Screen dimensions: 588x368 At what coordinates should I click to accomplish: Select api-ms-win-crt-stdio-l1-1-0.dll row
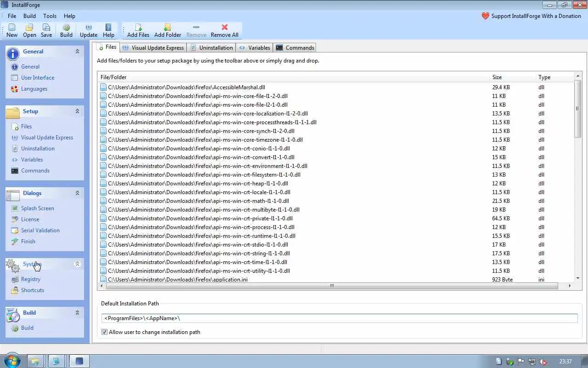tap(336, 245)
